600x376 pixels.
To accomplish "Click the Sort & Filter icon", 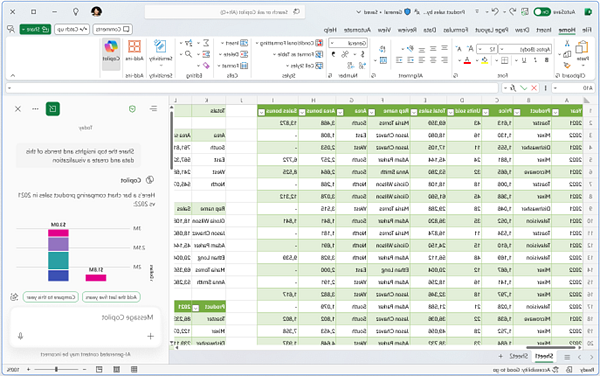I will tap(188, 43).
